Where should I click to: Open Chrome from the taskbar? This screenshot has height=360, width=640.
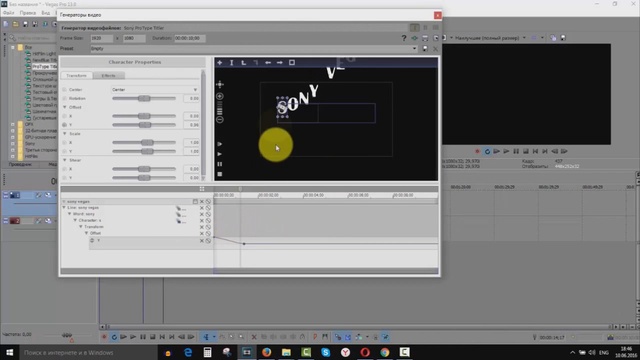coord(384,352)
